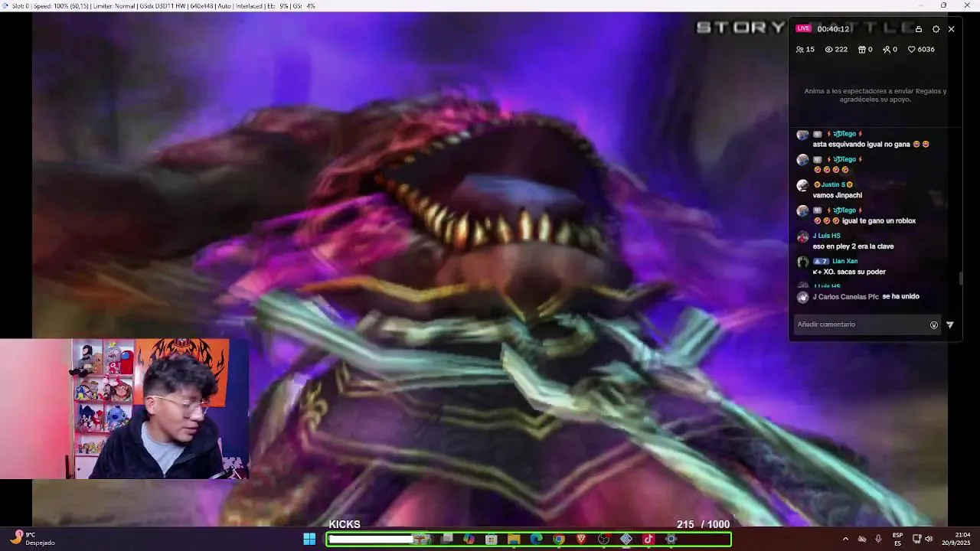The height and width of the screenshot is (551, 980).
Task: Click the new followers icon in stats
Action: pyautogui.click(x=887, y=49)
